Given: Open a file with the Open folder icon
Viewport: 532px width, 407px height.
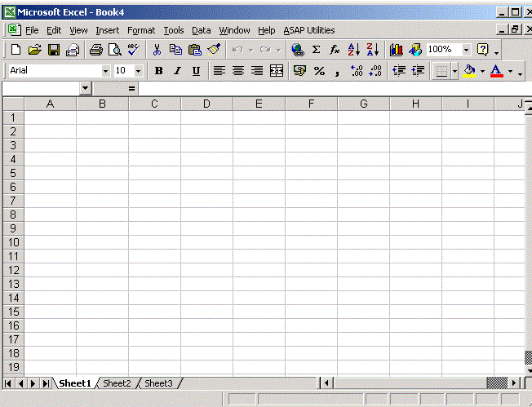Looking at the screenshot, I should point(34,50).
